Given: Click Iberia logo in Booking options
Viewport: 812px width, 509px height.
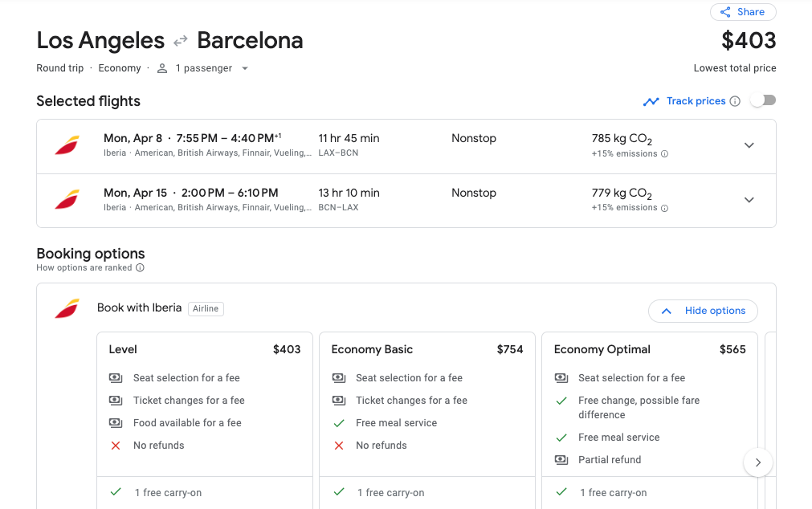Looking at the screenshot, I should click(67, 308).
